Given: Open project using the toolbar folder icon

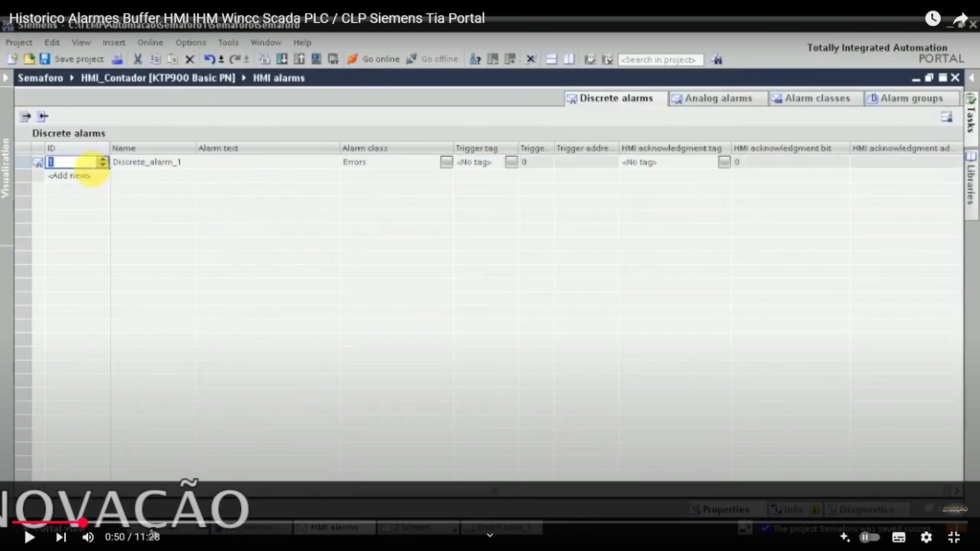Looking at the screenshot, I should 29,59.
